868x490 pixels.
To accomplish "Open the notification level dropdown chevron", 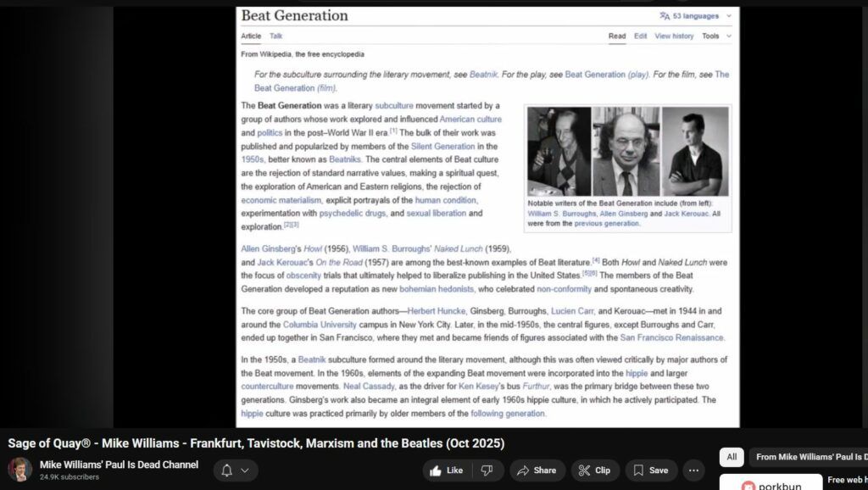I will [245, 470].
